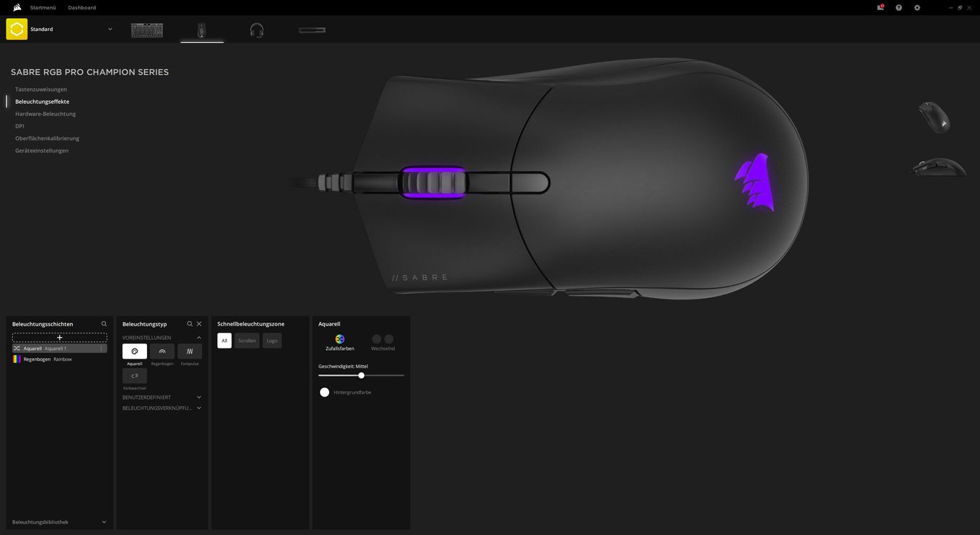The height and width of the screenshot is (535, 980).
Task: Open Tastenzuweisungen section
Action: coord(41,89)
